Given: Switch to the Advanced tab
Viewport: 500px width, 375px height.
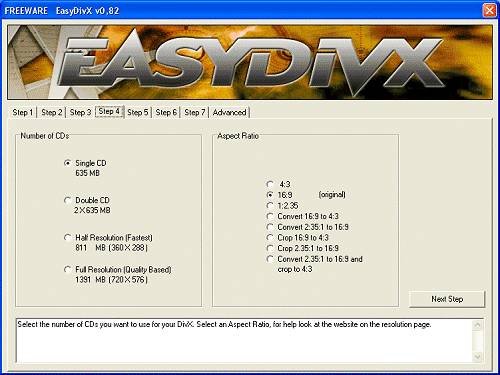Looking at the screenshot, I should tap(230, 112).
